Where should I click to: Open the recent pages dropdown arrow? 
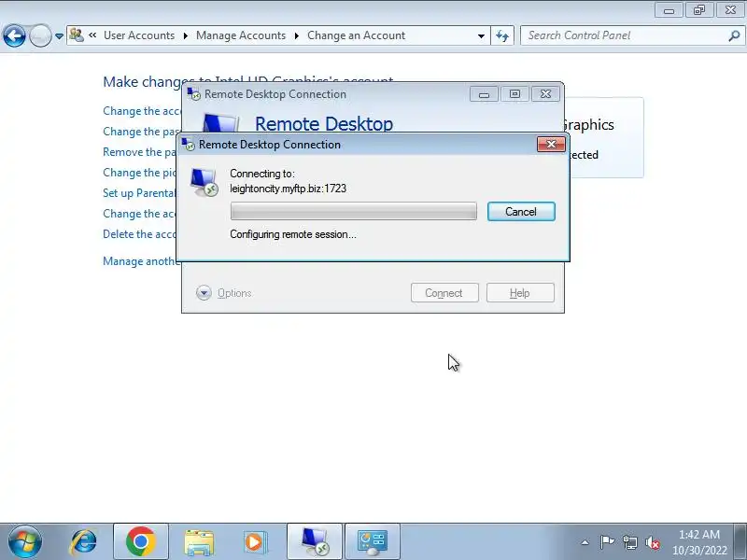tap(59, 36)
